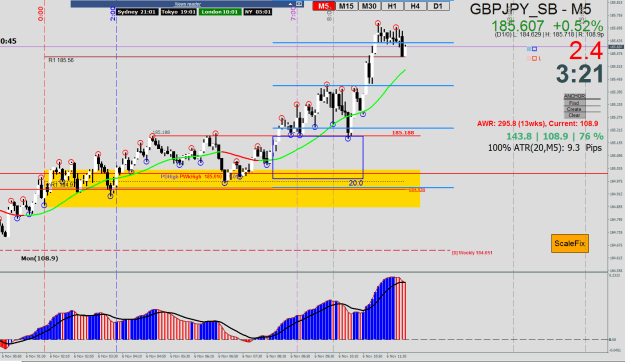Click the orange ScaleFix button
The width and height of the screenshot is (625, 362).
570,244
